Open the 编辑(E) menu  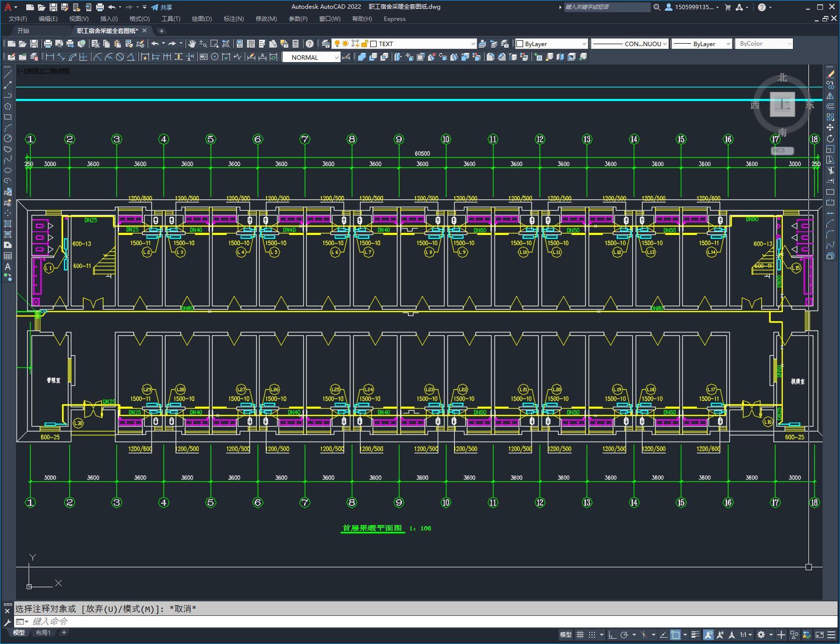pos(48,19)
